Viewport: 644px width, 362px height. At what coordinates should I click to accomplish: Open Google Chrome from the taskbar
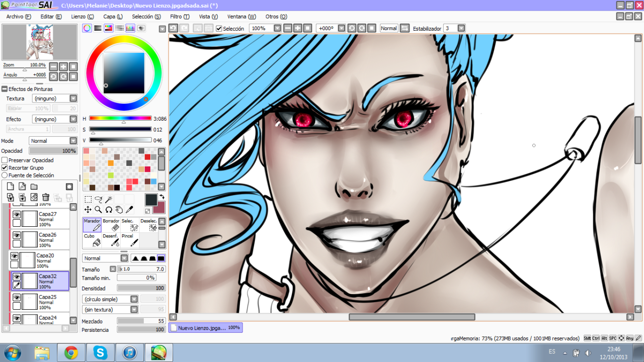click(71, 353)
